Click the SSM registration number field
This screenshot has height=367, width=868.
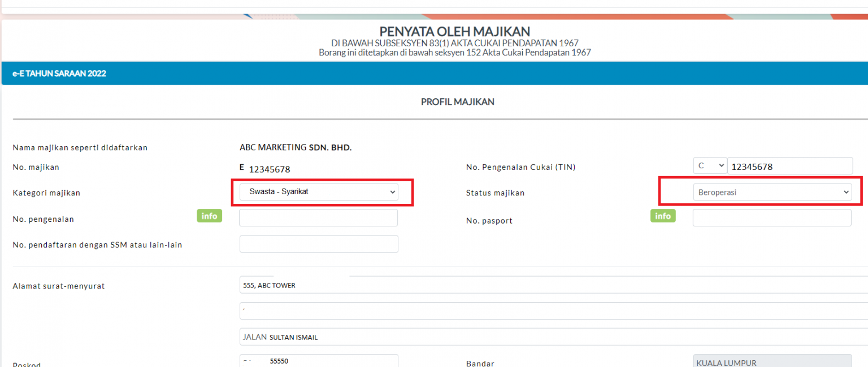pyautogui.click(x=318, y=243)
